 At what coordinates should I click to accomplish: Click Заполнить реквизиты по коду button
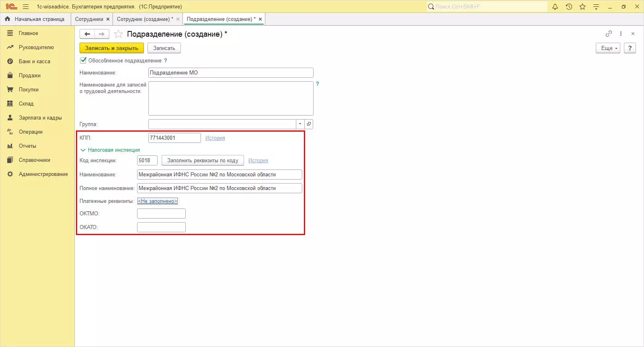point(203,160)
